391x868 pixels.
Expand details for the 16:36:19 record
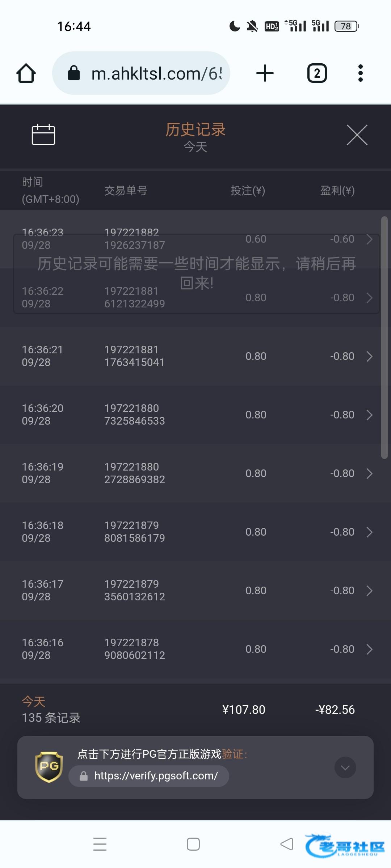[369, 473]
